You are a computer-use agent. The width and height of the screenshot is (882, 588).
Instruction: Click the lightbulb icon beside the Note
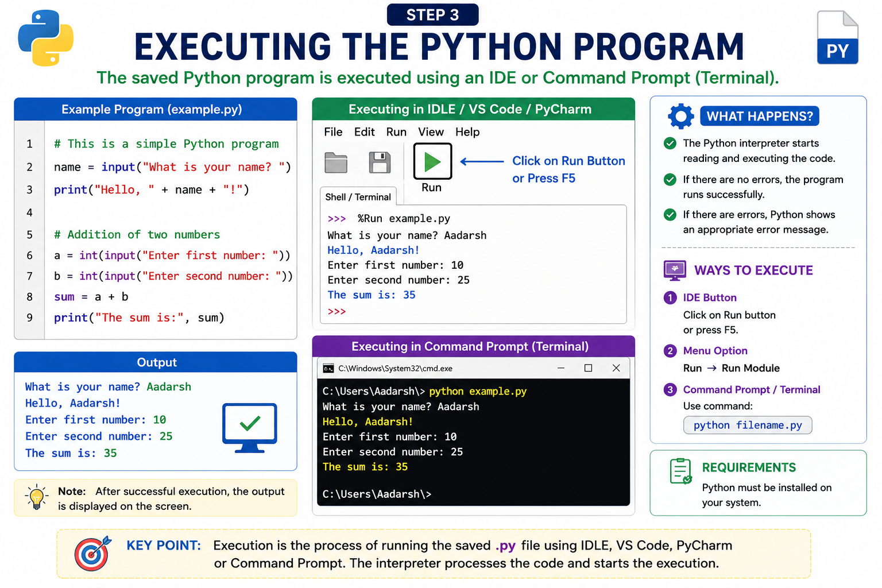click(37, 497)
